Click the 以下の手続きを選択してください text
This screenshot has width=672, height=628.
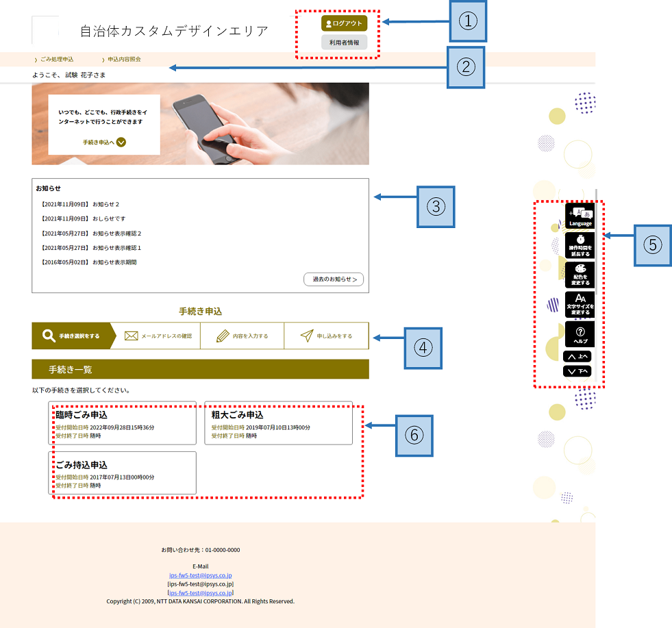pos(81,390)
